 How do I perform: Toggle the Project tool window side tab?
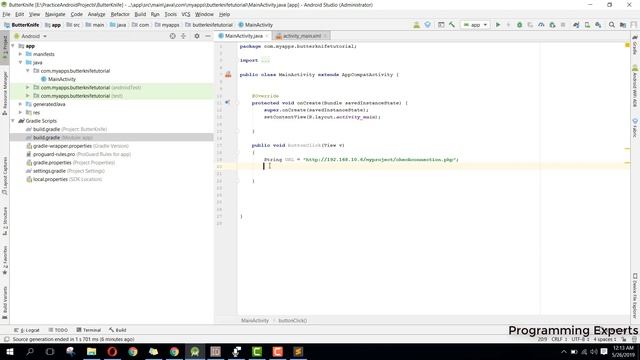click(5, 47)
